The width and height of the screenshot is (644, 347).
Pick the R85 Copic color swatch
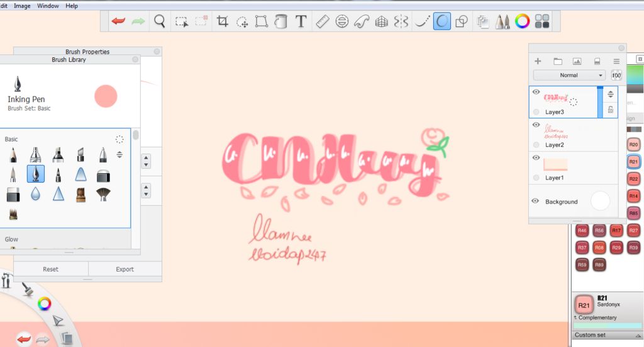coord(634,213)
